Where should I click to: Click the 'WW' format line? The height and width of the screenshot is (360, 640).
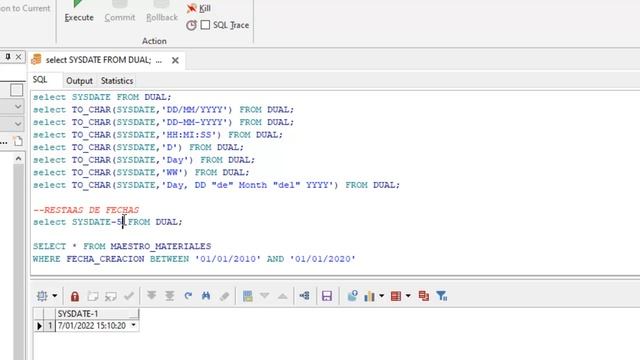(141, 173)
